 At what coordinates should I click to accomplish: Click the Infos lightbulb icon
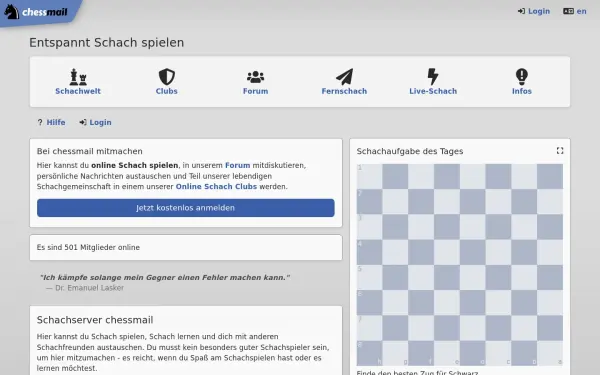point(522,77)
